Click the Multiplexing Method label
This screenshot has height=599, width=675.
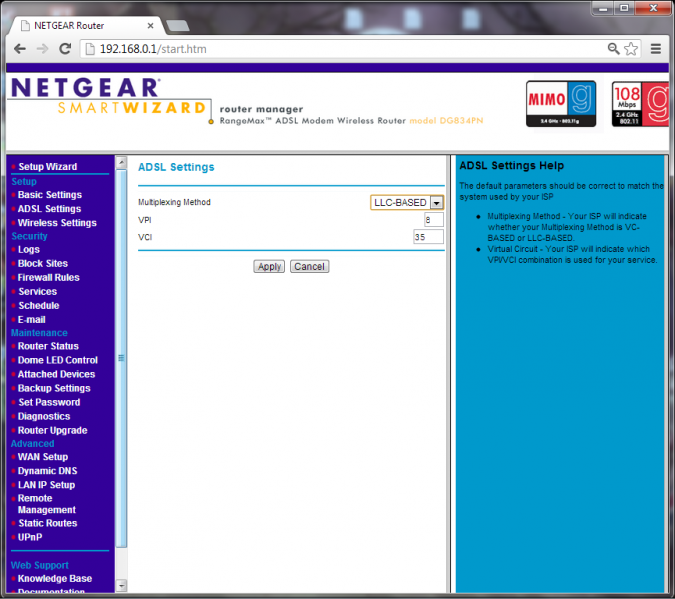[174, 202]
